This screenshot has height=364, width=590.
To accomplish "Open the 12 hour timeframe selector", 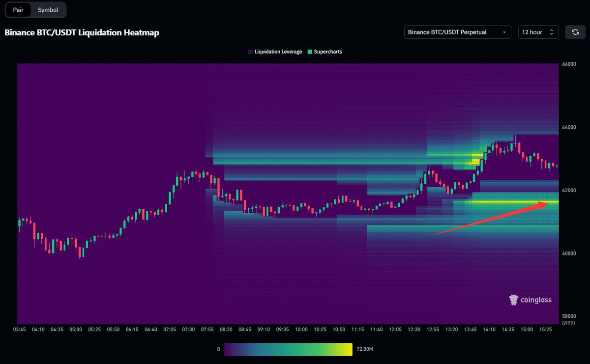I will pos(538,32).
